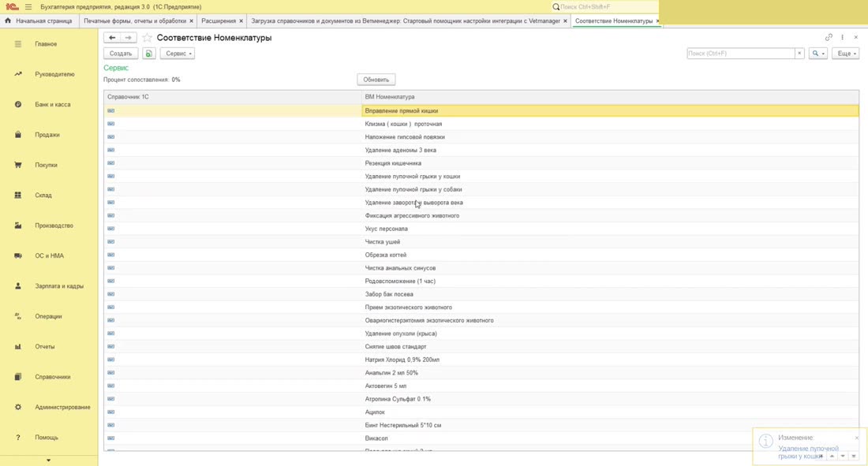
Task: Sort by the ВМ Номенклатура column header
Action: coord(610,97)
